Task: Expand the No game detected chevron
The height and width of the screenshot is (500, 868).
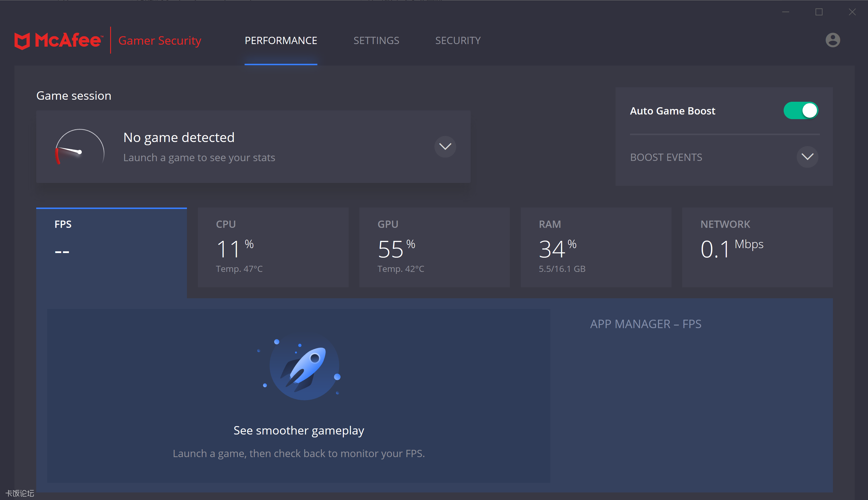Action: point(445,147)
